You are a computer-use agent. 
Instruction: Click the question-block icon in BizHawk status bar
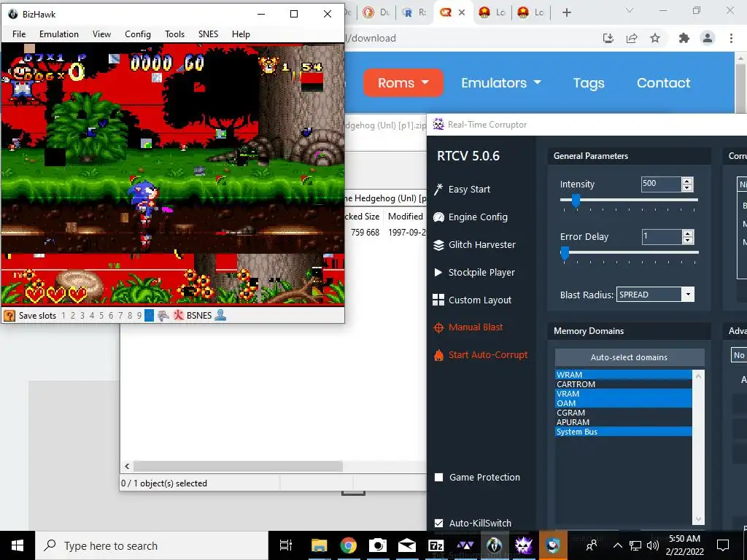coord(9,315)
